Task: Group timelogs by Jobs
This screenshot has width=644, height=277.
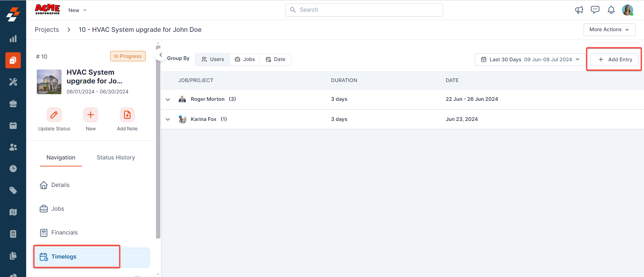Action: click(245, 59)
